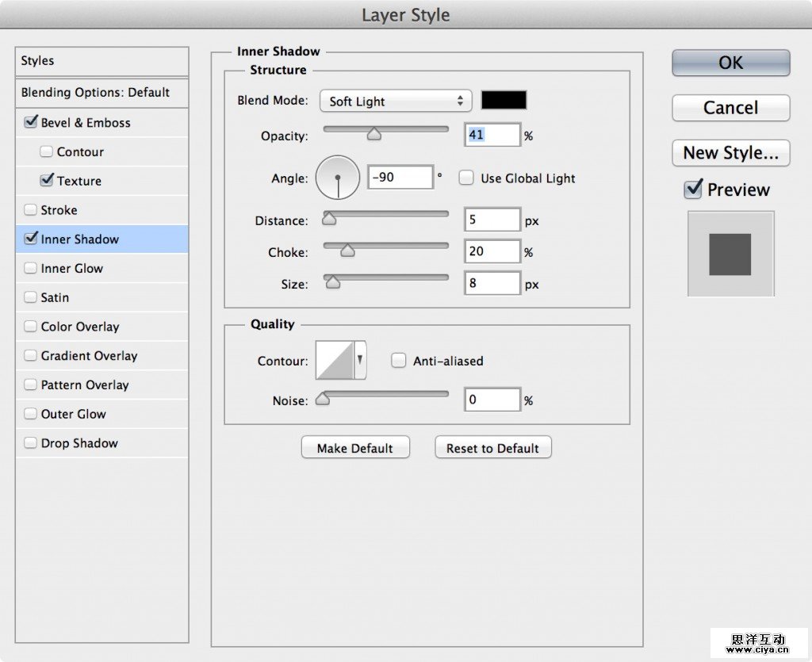Click the black shadow color swatch
Image resolution: width=812 pixels, height=662 pixels.
pos(504,100)
